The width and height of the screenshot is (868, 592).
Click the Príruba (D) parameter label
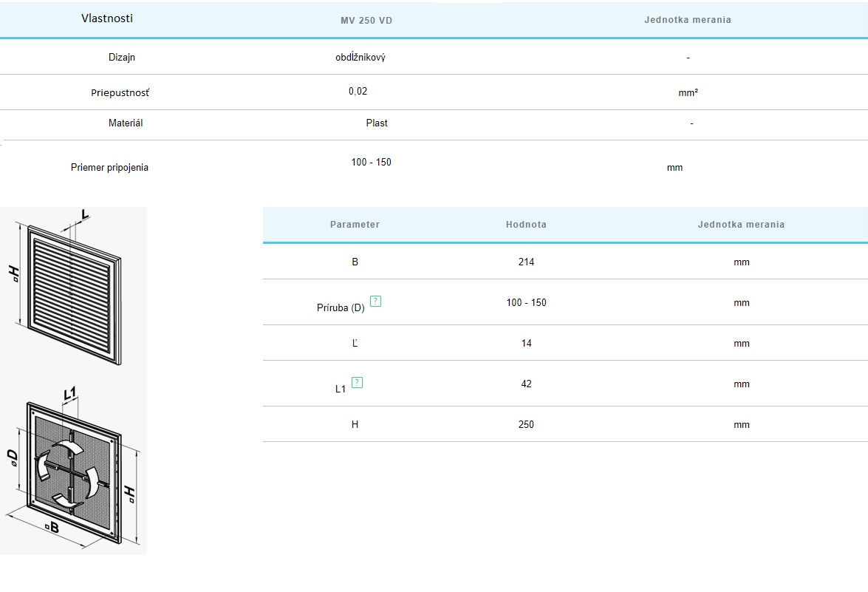[341, 308]
